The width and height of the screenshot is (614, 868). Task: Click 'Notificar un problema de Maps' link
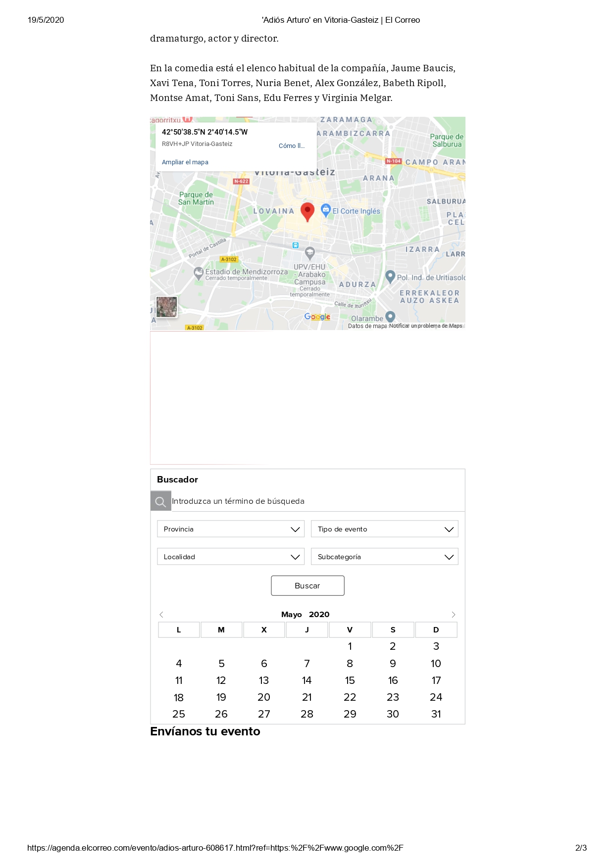(426, 326)
